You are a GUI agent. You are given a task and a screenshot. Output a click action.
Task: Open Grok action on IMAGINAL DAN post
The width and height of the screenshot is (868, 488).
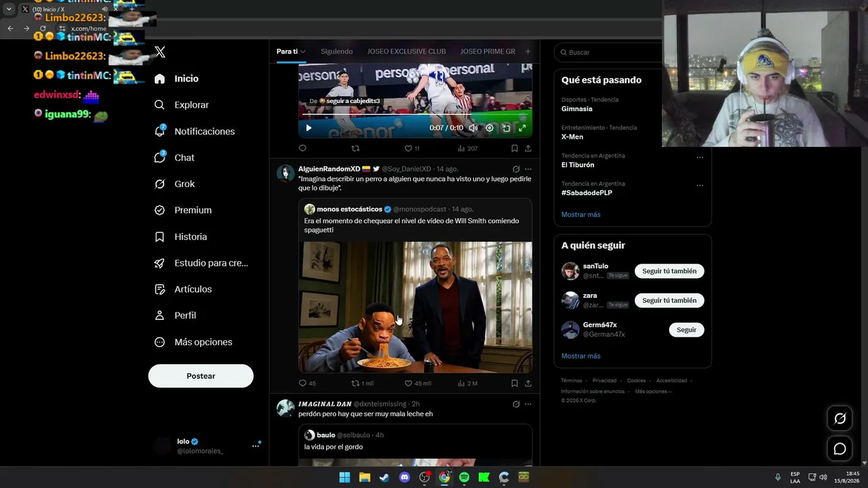(x=516, y=404)
